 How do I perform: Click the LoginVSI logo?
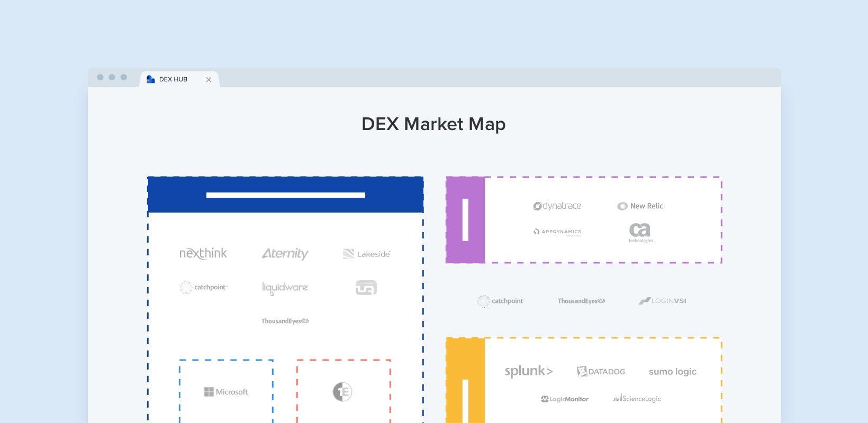[x=662, y=301]
